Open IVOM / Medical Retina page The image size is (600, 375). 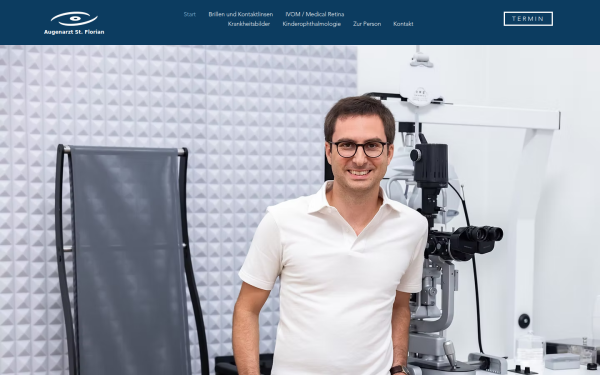315,15
